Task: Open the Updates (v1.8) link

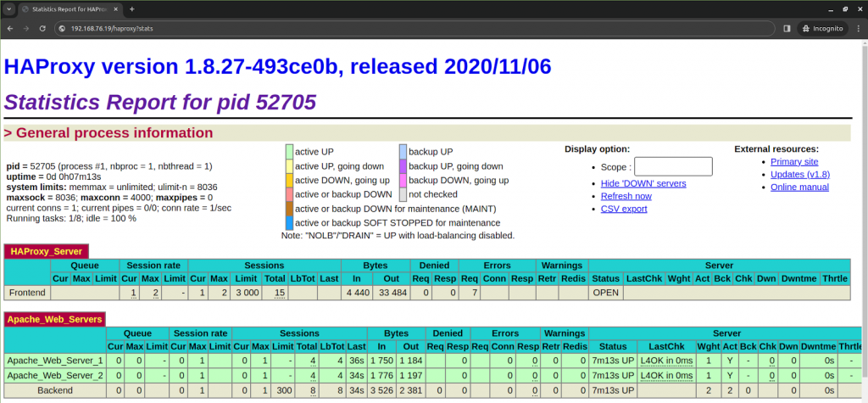Action: 800,175
